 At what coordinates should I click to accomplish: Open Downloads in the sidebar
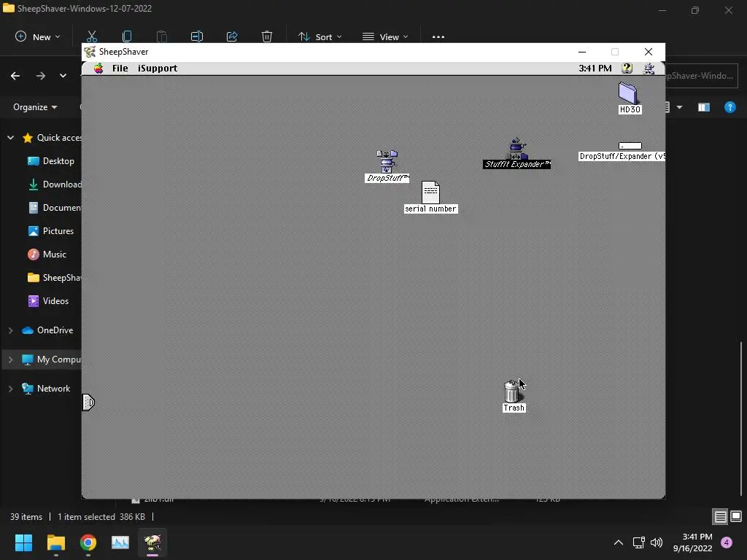[54, 184]
